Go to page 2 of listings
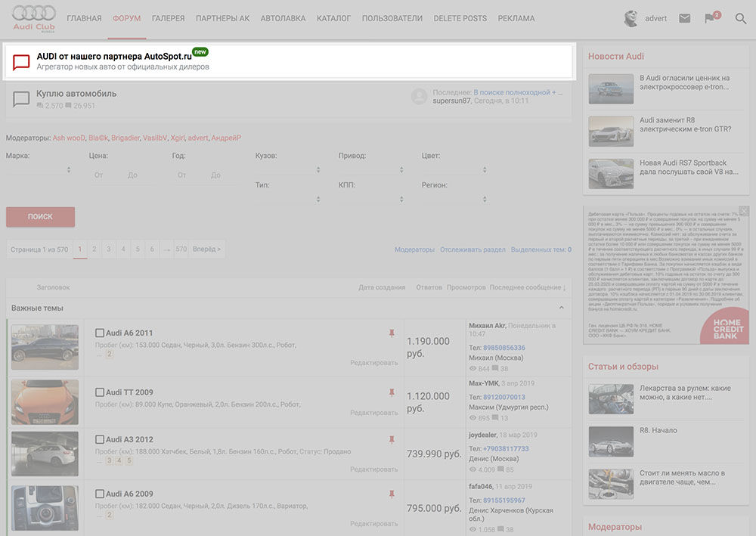 tap(94, 249)
